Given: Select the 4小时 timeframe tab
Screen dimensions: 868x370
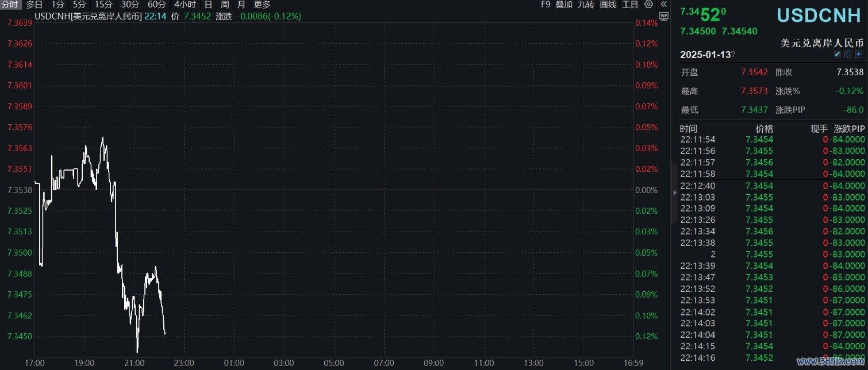Looking at the screenshot, I should pyautogui.click(x=185, y=5).
